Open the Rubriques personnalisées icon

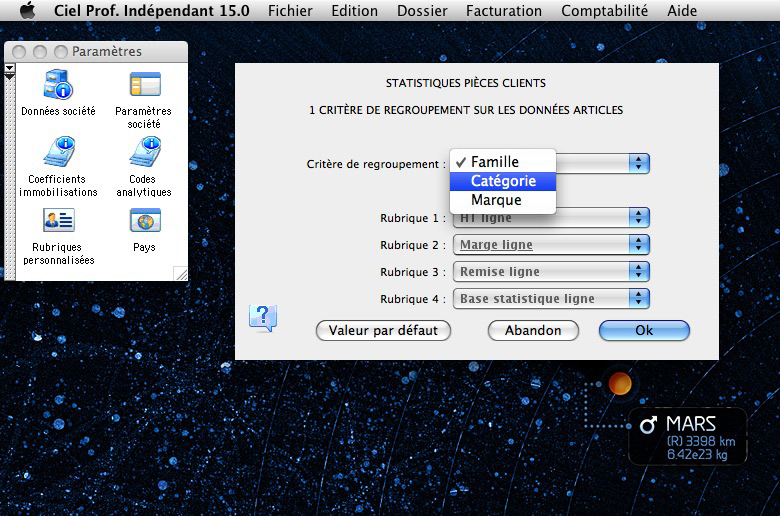(59, 220)
